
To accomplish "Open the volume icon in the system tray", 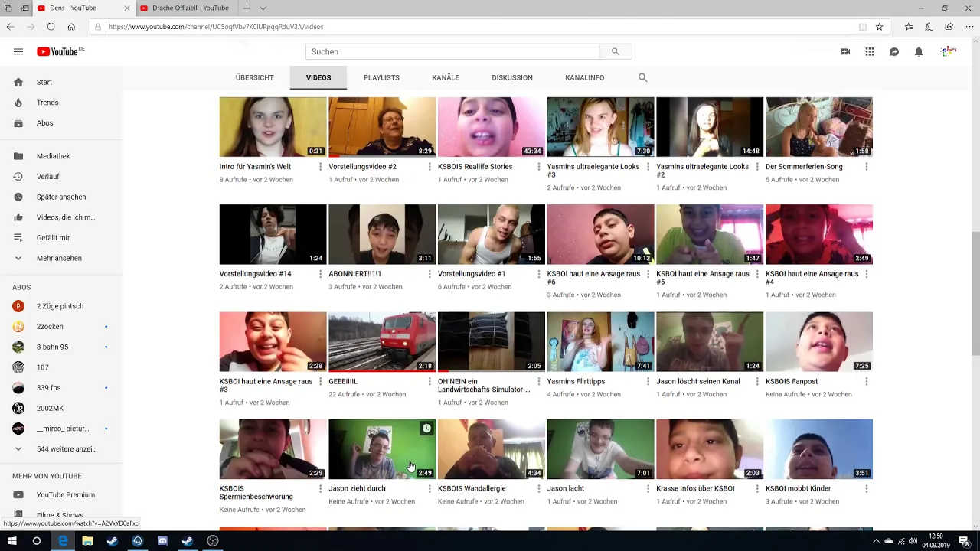I will [x=913, y=541].
